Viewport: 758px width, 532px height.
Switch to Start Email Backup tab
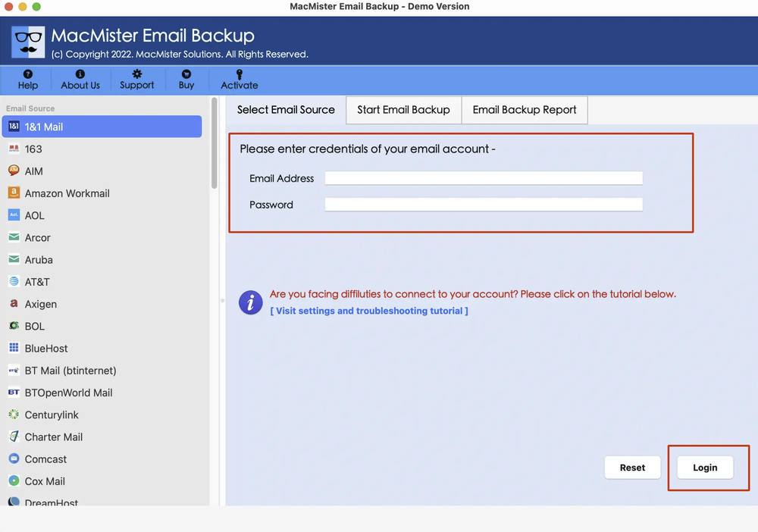click(404, 110)
